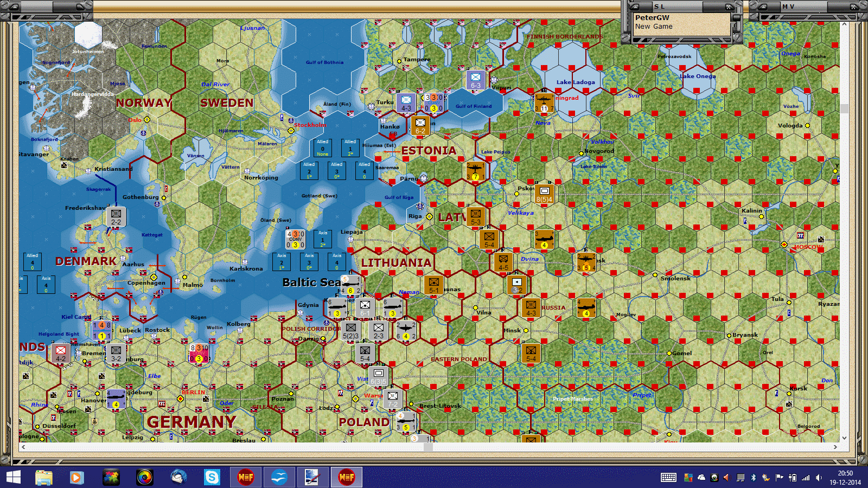Click the Allied 1 sea box near Hiiumaa
Screen dimensions: 868x488
click(x=350, y=148)
